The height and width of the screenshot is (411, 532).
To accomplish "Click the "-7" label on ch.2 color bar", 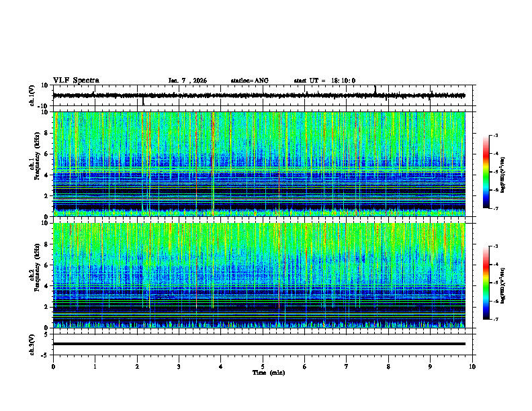I will pos(495,320).
